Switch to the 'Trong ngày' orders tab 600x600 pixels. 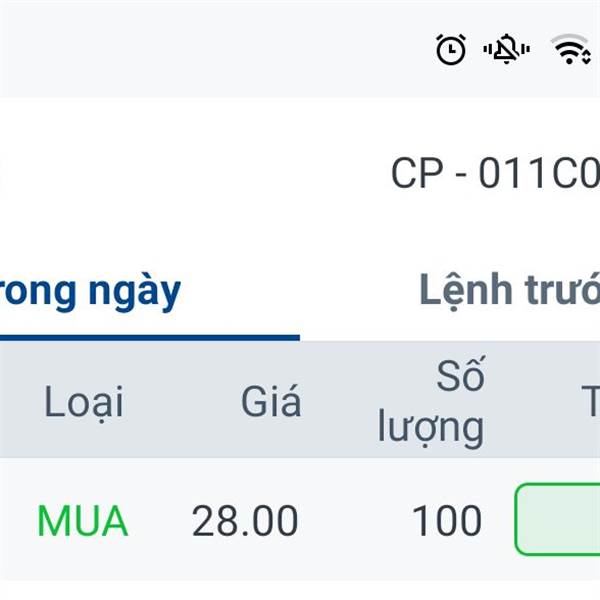point(90,292)
